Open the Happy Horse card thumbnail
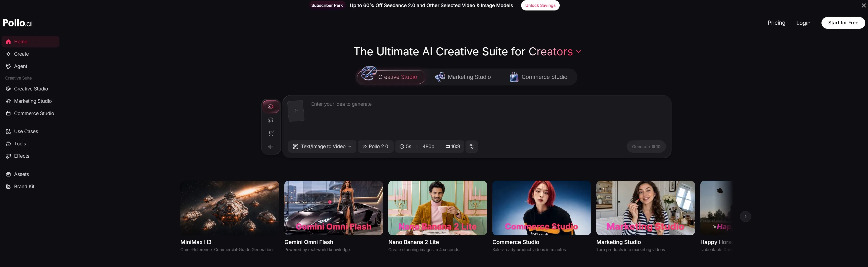The height and width of the screenshot is (267, 868). (x=716, y=208)
